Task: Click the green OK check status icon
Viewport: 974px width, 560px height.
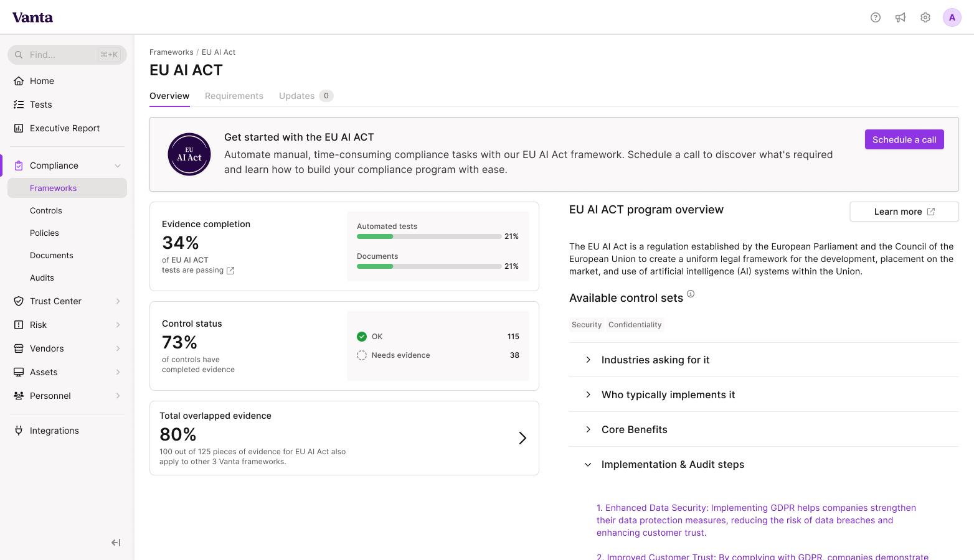Action: 362,337
